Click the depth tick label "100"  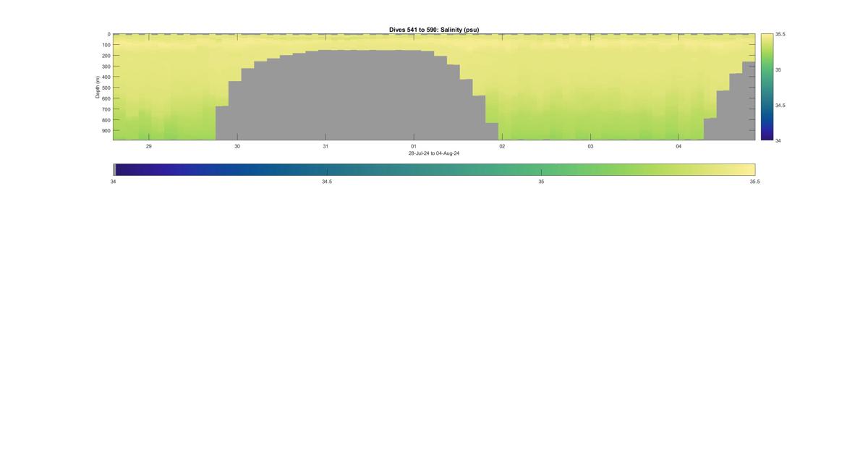(106, 45)
